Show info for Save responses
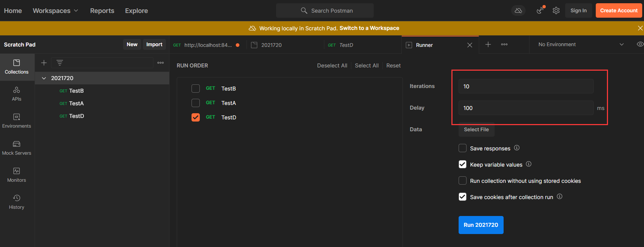The height and width of the screenshot is (247, 644). tap(517, 148)
